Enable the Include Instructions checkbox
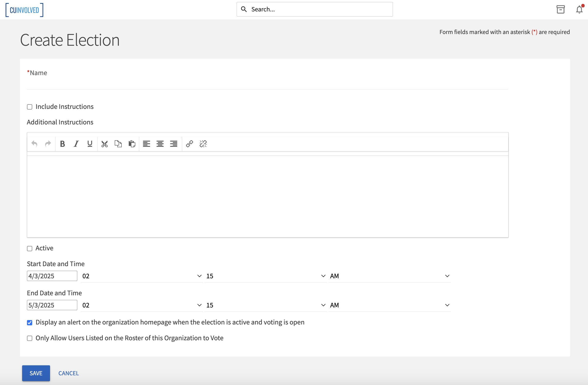 [30, 107]
